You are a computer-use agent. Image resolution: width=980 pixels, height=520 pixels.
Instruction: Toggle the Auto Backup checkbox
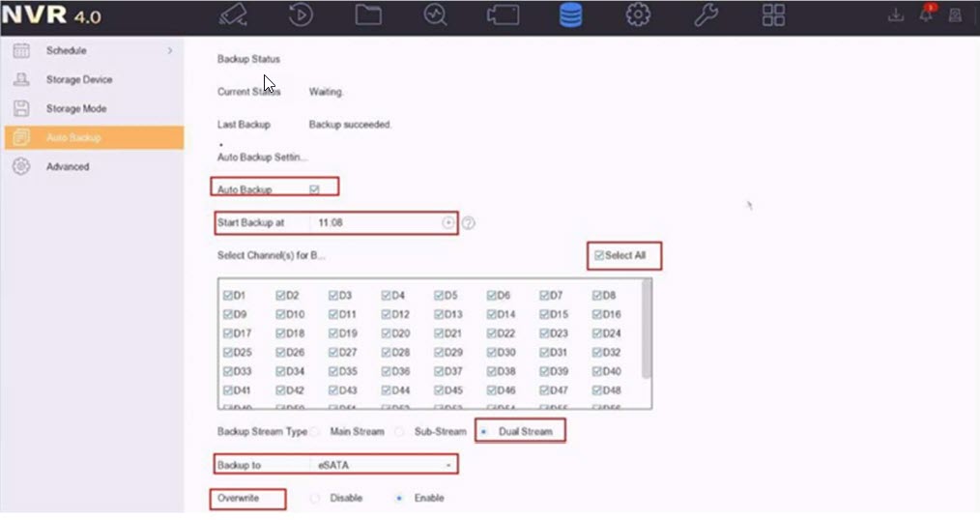click(314, 189)
